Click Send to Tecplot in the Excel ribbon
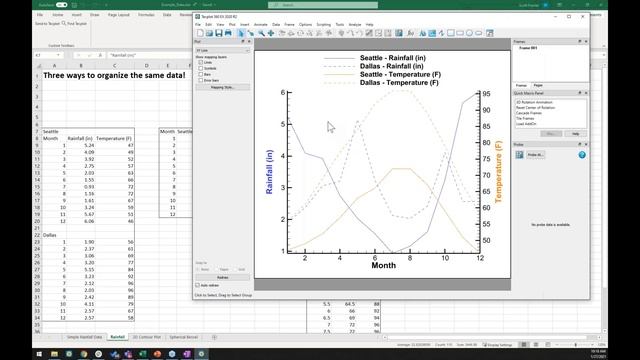Screen dimensions: 640x360 47,24
